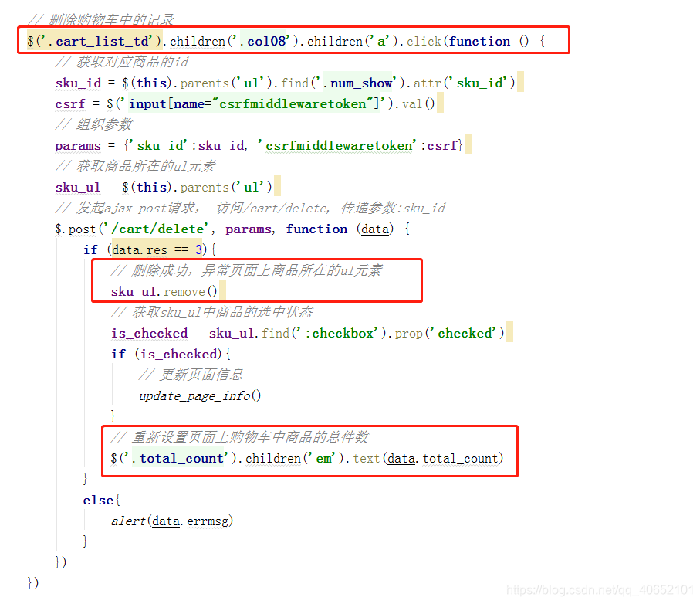Screen dimensions: 700x604
Task: Click the 'csrfmiddlewaretoken' key in params
Action: pos(339,145)
